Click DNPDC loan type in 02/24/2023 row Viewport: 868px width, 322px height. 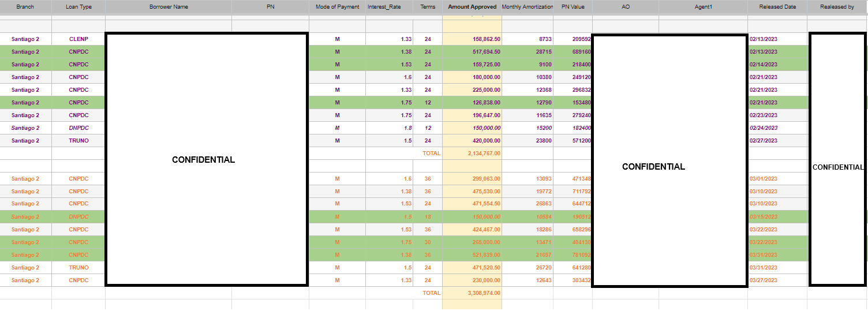(78, 128)
